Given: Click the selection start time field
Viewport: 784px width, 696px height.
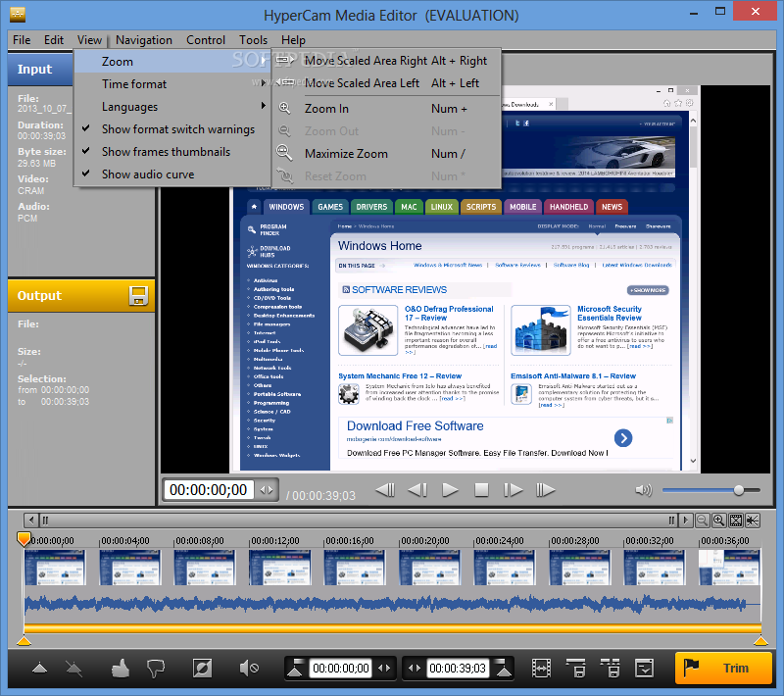Looking at the screenshot, I should point(340,668).
